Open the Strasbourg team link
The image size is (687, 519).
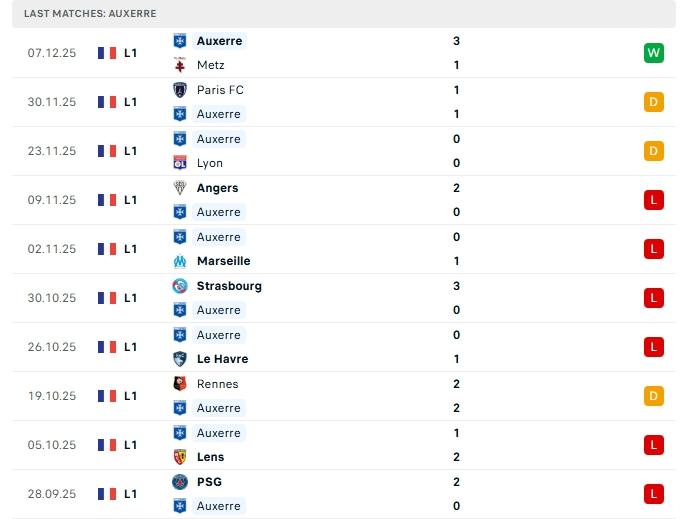tap(229, 286)
